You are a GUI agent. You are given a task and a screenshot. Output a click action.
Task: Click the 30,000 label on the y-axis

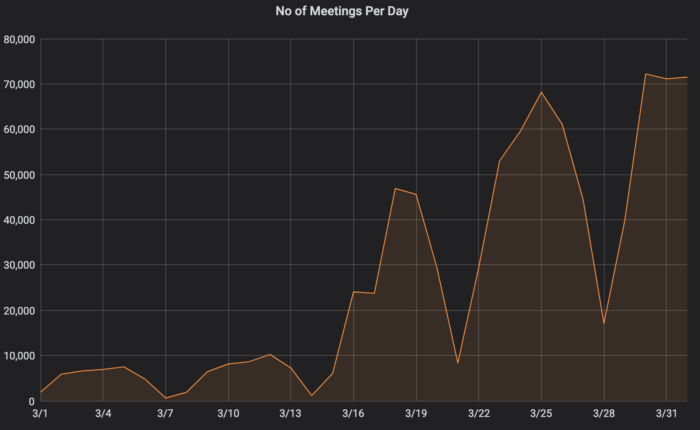pos(19,265)
